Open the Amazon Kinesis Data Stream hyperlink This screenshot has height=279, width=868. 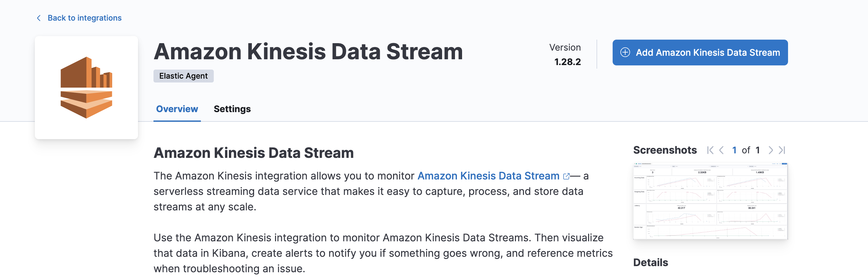coord(488,176)
